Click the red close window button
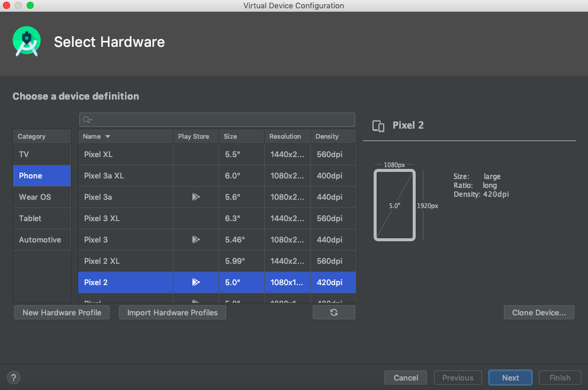This screenshot has height=390, width=588. coord(7,5)
